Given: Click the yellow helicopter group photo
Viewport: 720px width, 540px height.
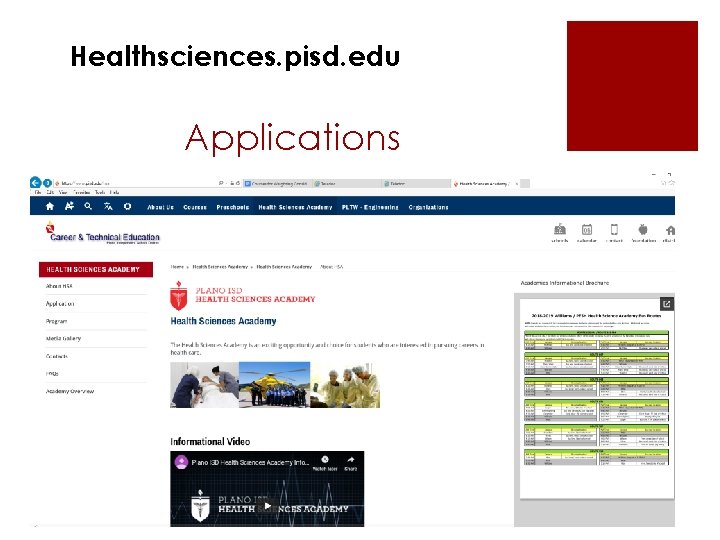Looking at the screenshot, I should coord(275,385).
